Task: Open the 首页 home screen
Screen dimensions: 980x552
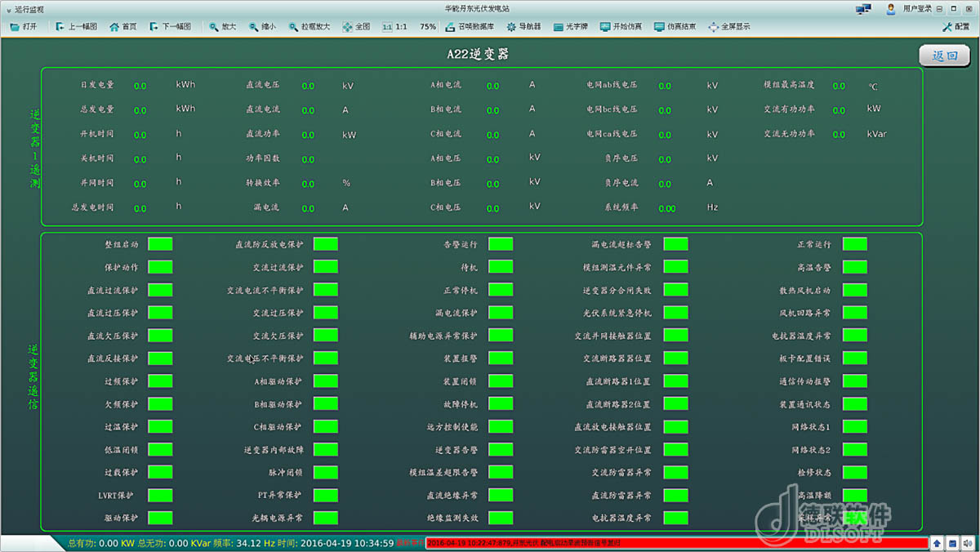Action: 122,26
